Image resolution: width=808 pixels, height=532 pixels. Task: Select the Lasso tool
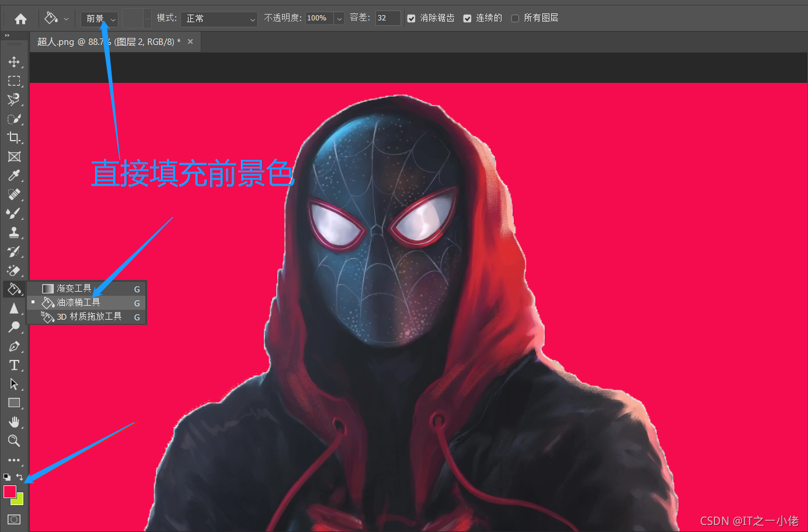point(14,100)
